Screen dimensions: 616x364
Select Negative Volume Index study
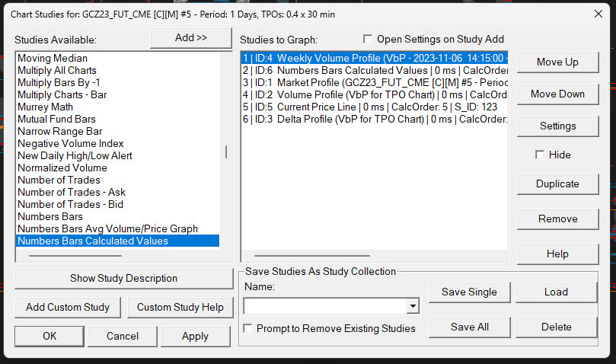[x=71, y=143]
